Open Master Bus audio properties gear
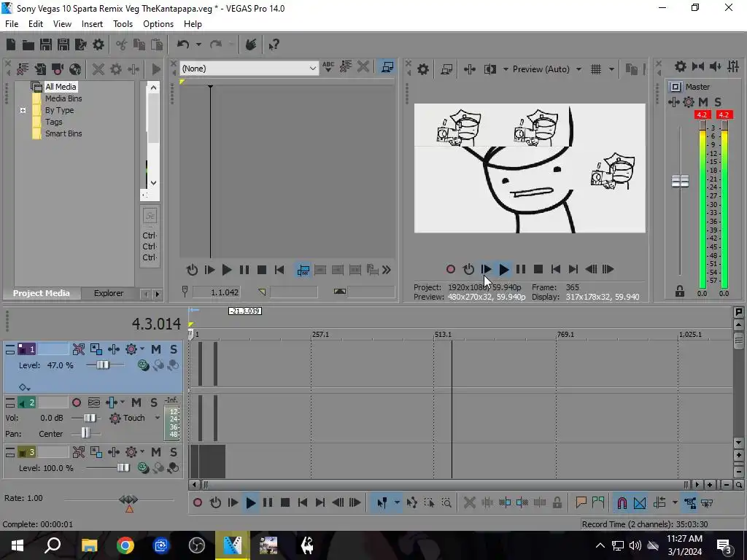The height and width of the screenshot is (560, 747). (x=681, y=66)
